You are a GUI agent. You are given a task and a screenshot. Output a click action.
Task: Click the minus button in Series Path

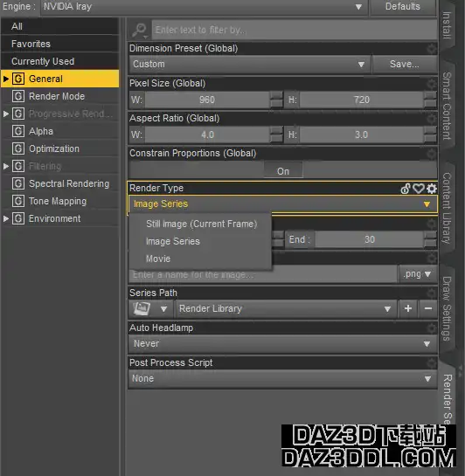pyautogui.click(x=428, y=308)
